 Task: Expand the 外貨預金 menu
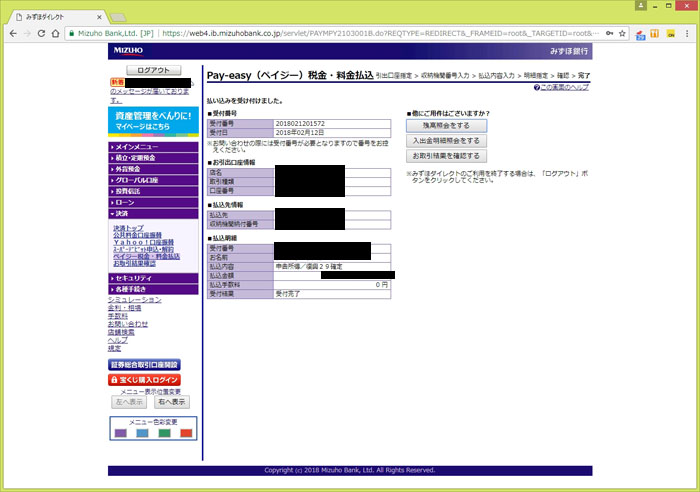coord(153,169)
